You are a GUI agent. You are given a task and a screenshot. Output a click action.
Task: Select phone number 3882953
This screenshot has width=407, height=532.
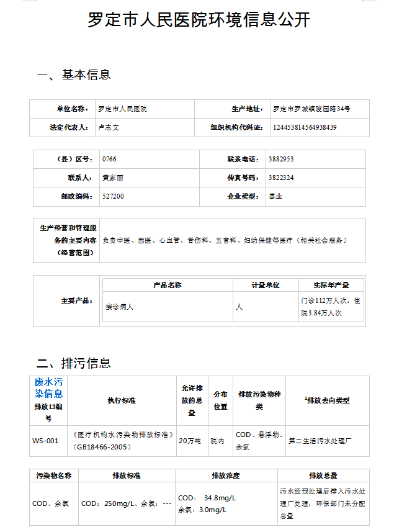[281, 159]
